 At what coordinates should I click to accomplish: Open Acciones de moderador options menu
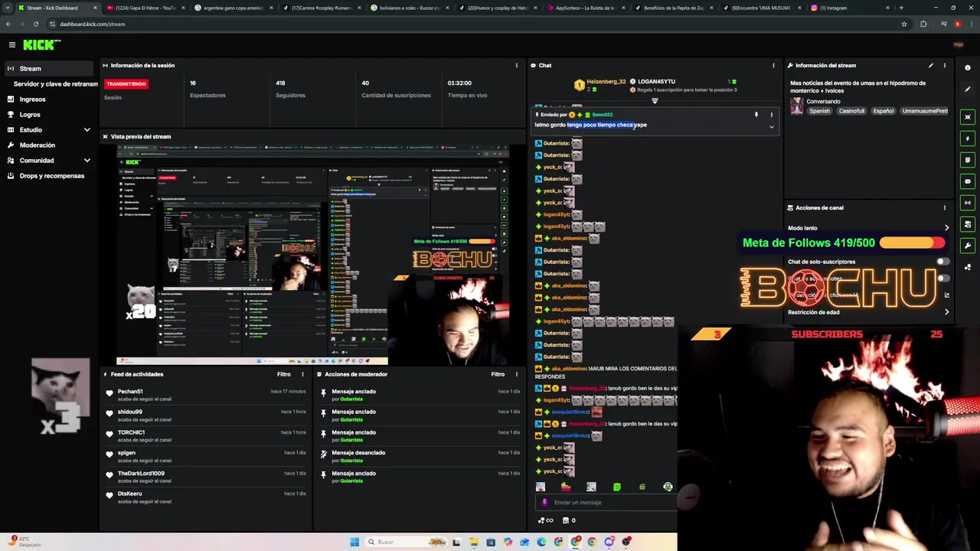coord(516,374)
